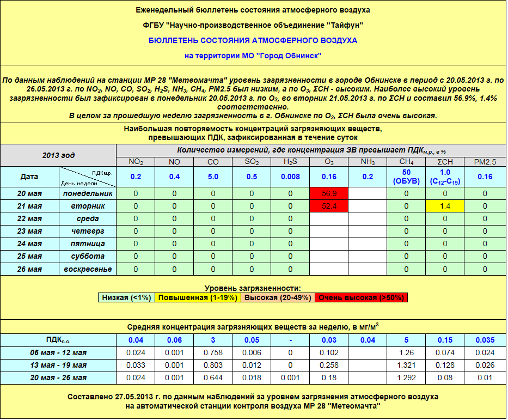Viewport: 508px width, 420px height.
Task: Click the yellow 'Повышенная (1-19%)' legend swatch
Action: (199, 297)
